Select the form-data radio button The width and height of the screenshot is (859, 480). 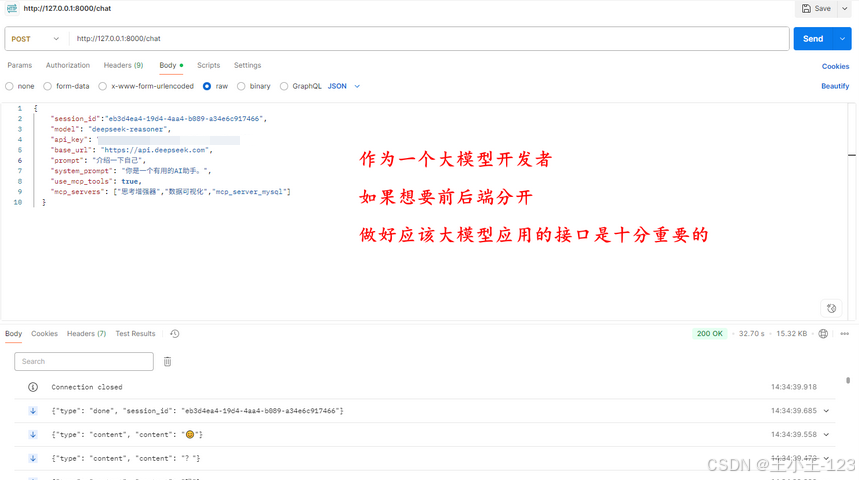pyautogui.click(x=48, y=86)
